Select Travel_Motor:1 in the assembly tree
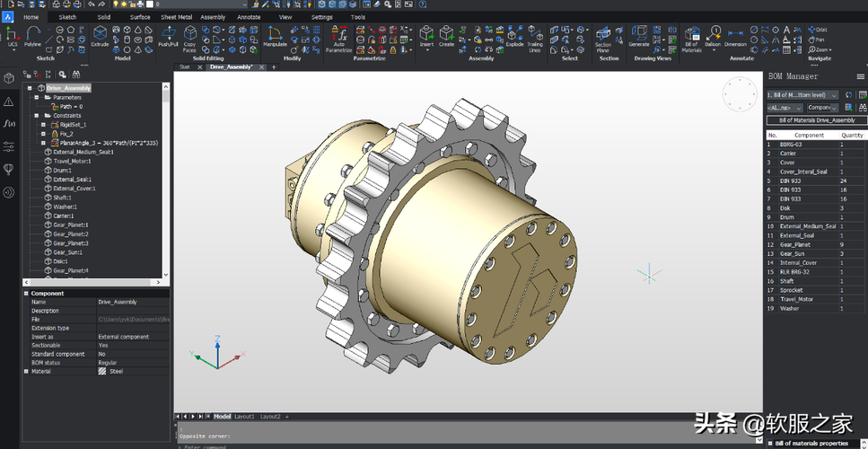 [74, 161]
